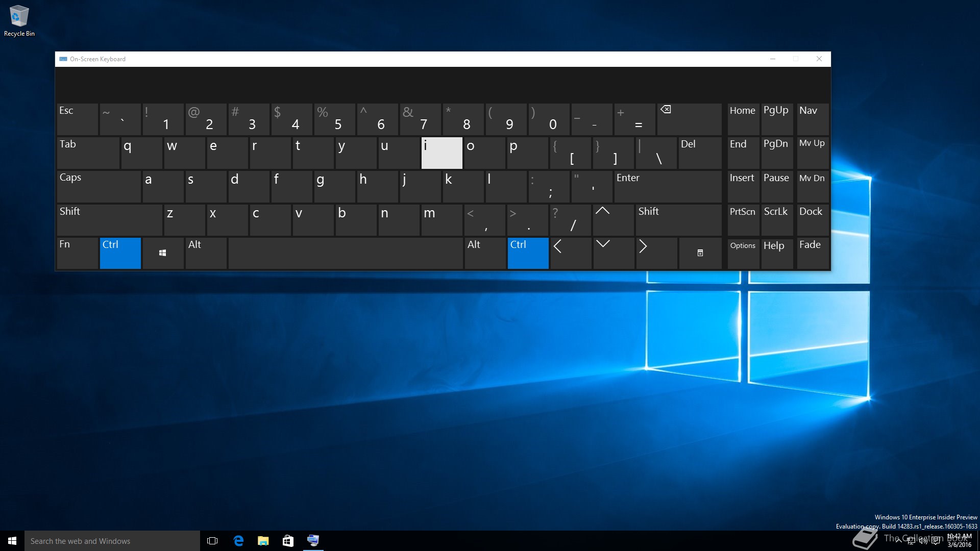Toggle the Caps lock key
The width and height of the screenshot is (980, 551).
[99, 187]
